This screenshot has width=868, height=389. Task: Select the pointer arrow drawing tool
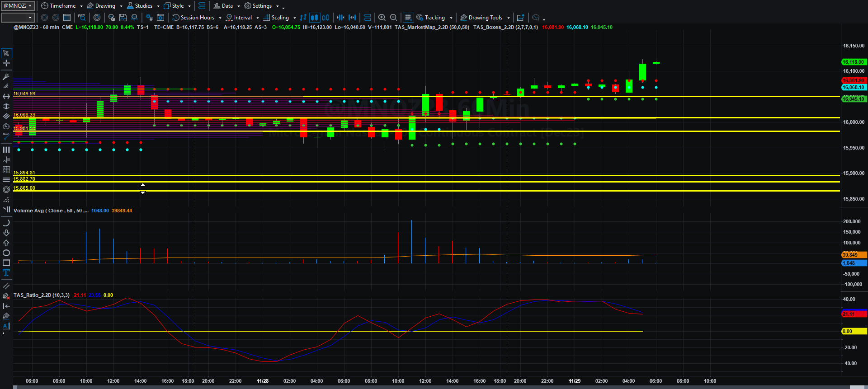pyautogui.click(x=6, y=53)
